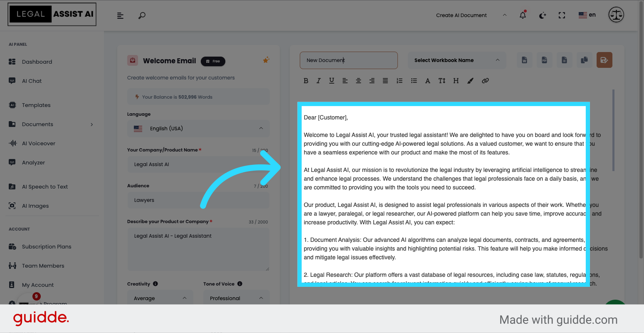
Task: Export document as PDF
Action: (545, 60)
